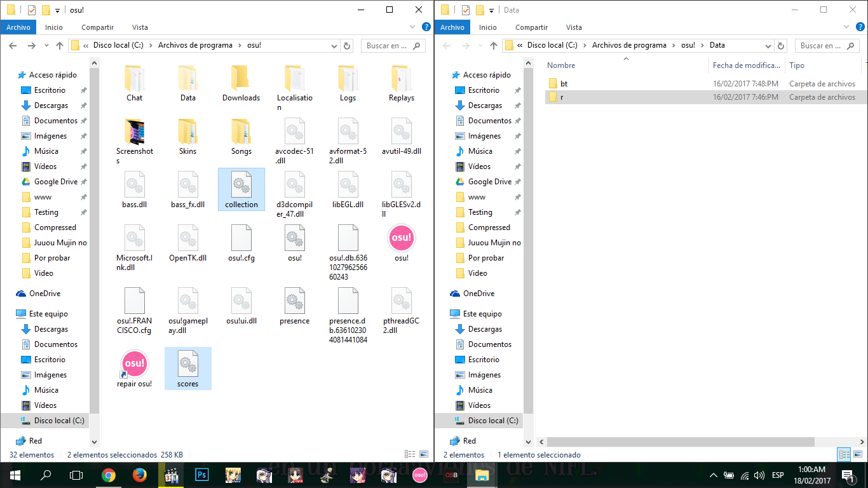Open the Inicio tab in osu! window
The width and height of the screenshot is (868, 488).
pos(54,27)
